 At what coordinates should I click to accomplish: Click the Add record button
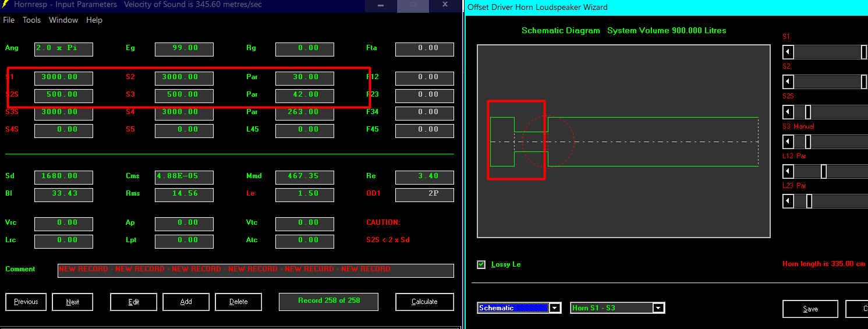click(x=186, y=302)
